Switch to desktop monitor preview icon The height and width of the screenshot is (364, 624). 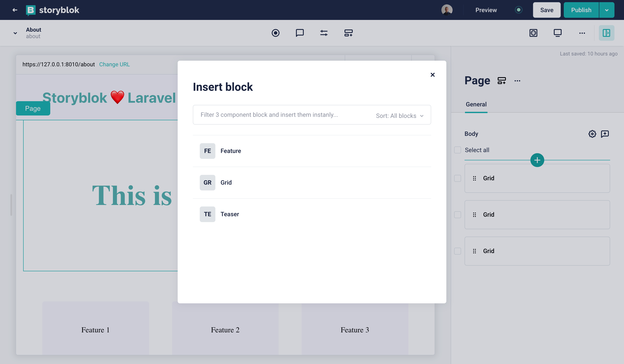point(557,33)
